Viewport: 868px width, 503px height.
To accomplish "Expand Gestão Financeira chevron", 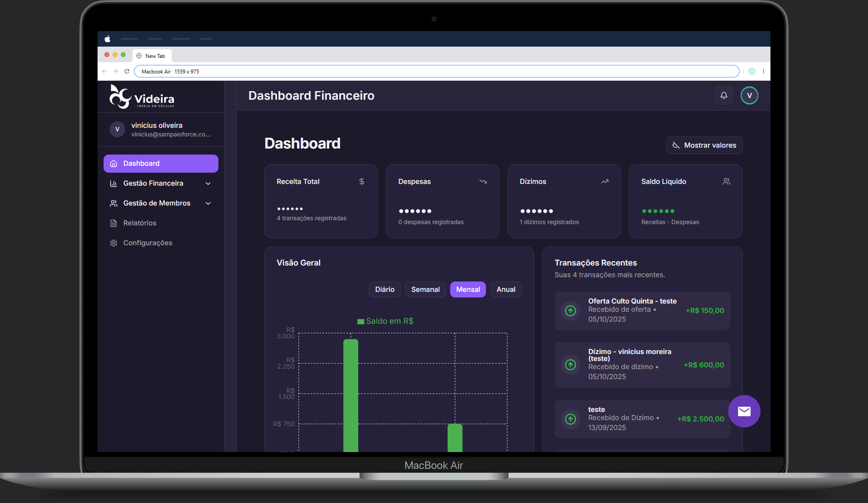I will (x=208, y=183).
